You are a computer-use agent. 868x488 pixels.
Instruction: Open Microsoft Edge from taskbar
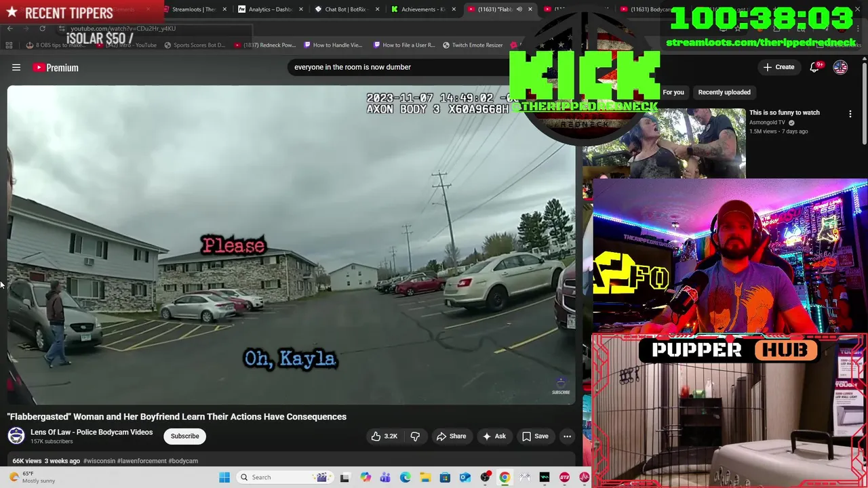click(x=406, y=477)
